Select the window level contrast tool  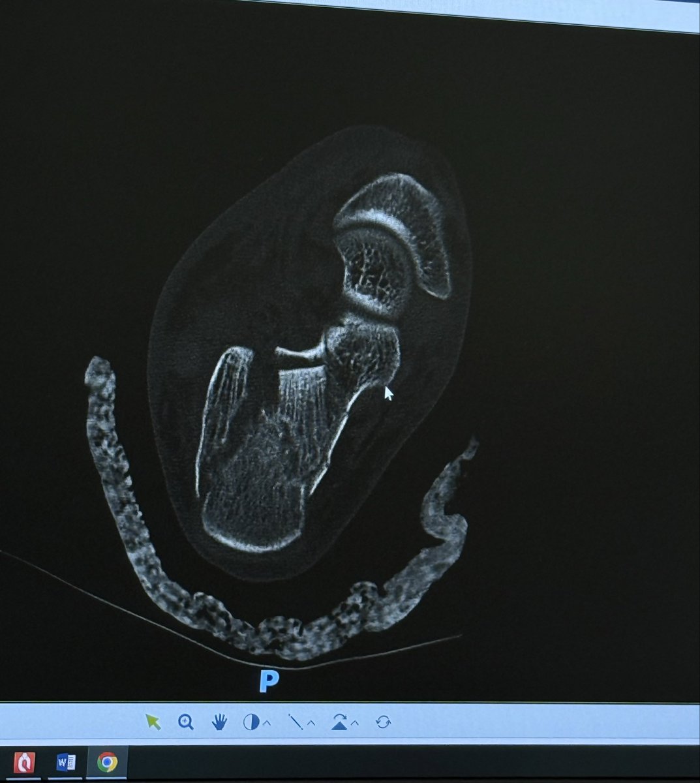(250, 722)
